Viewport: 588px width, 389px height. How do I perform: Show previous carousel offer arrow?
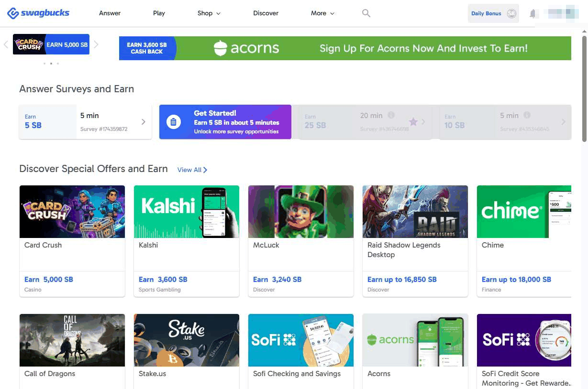6,44
